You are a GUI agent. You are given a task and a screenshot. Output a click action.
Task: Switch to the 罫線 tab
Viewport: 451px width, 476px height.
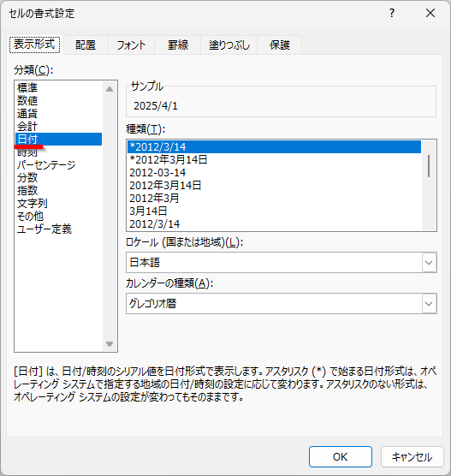click(178, 45)
